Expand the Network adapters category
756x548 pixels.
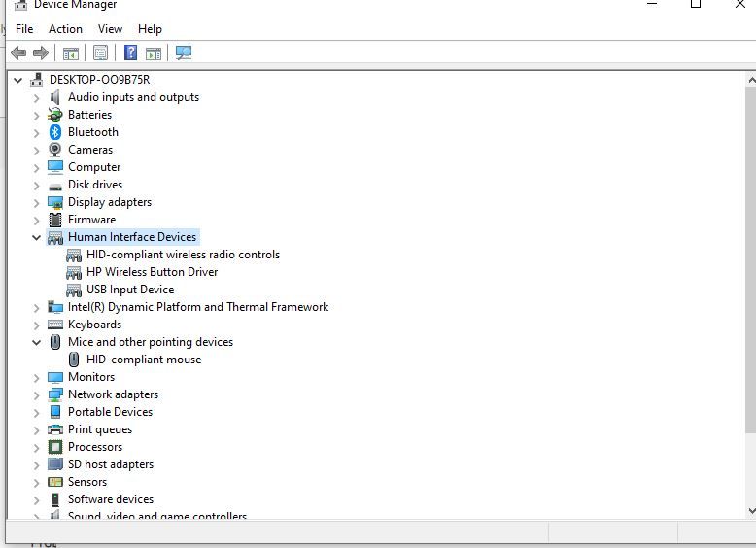point(37,394)
